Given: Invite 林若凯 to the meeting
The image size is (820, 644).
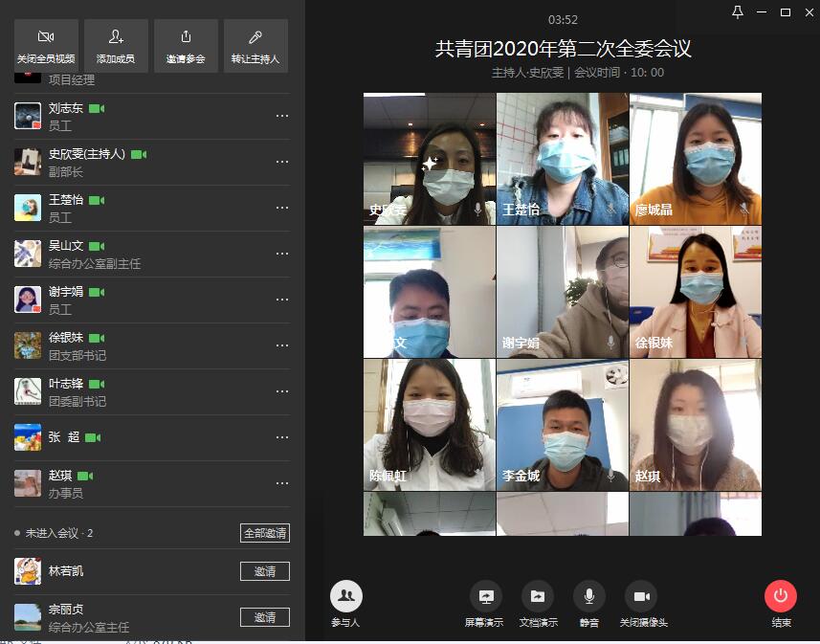Looking at the screenshot, I should coord(264,571).
